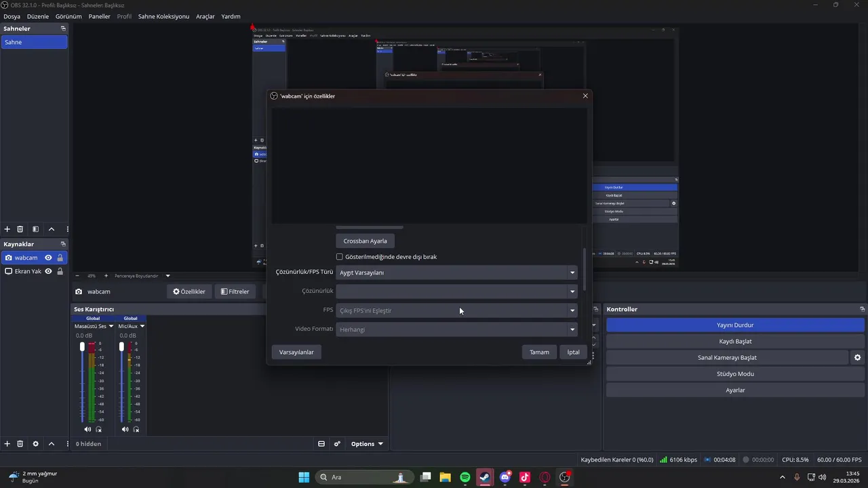868x488 pixels.
Task: Open the Dosya menu
Action: [12, 16]
